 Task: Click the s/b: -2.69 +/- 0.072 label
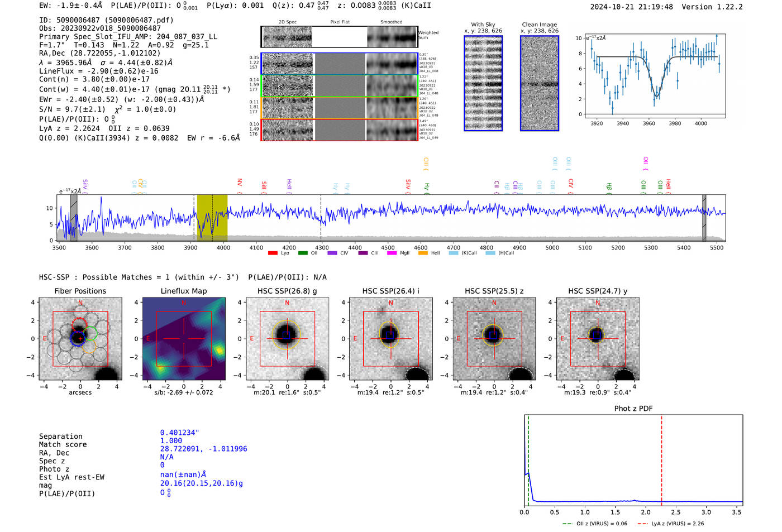[x=184, y=392]
